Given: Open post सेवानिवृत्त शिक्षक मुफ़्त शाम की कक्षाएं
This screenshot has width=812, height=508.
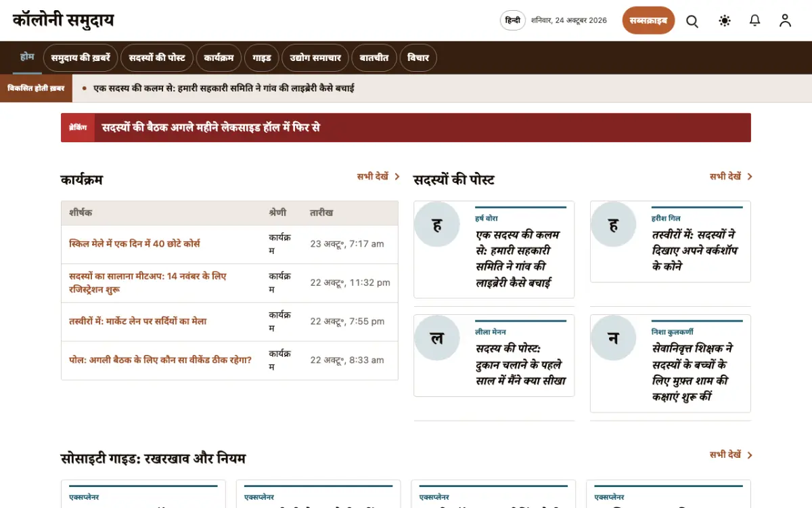Looking at the screenshot, I should tap(693, 373).
